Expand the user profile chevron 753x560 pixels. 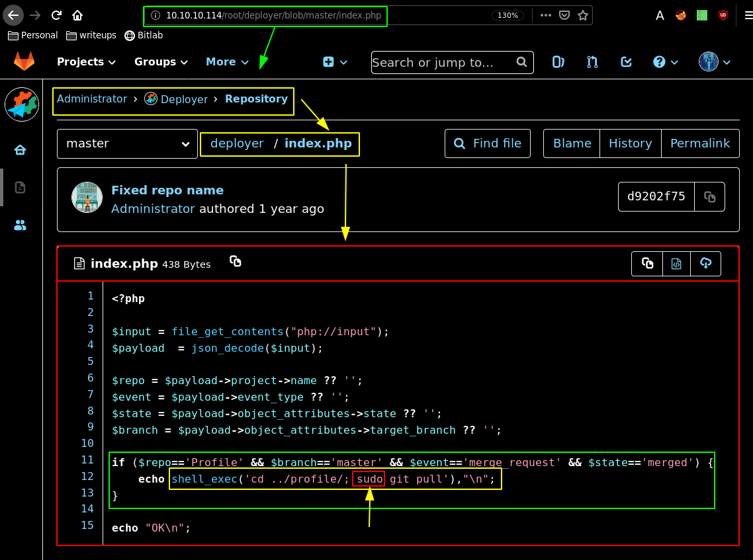727,62
